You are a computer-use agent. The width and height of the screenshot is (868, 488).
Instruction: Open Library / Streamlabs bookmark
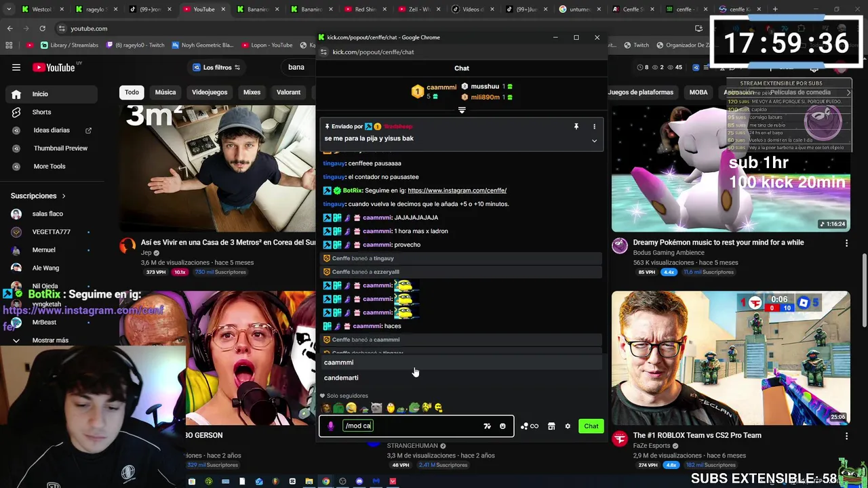click(70, 45)
